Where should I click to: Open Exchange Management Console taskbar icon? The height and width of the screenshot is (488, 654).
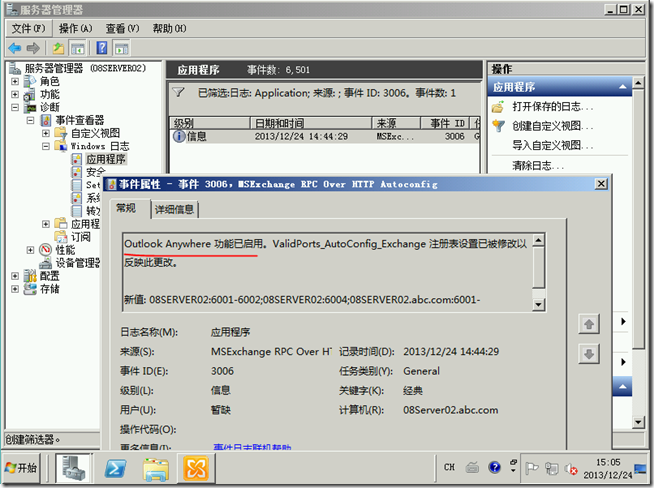pyautogui.click(x=196, y=468)
